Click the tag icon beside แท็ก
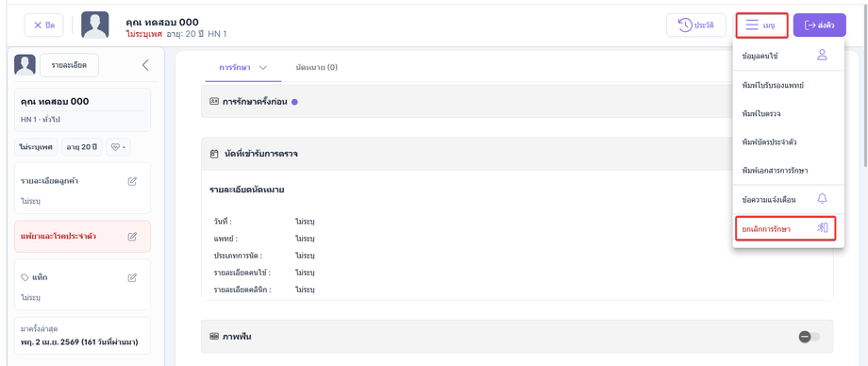This screenshot has height=366, width=868. coord(25,277)
